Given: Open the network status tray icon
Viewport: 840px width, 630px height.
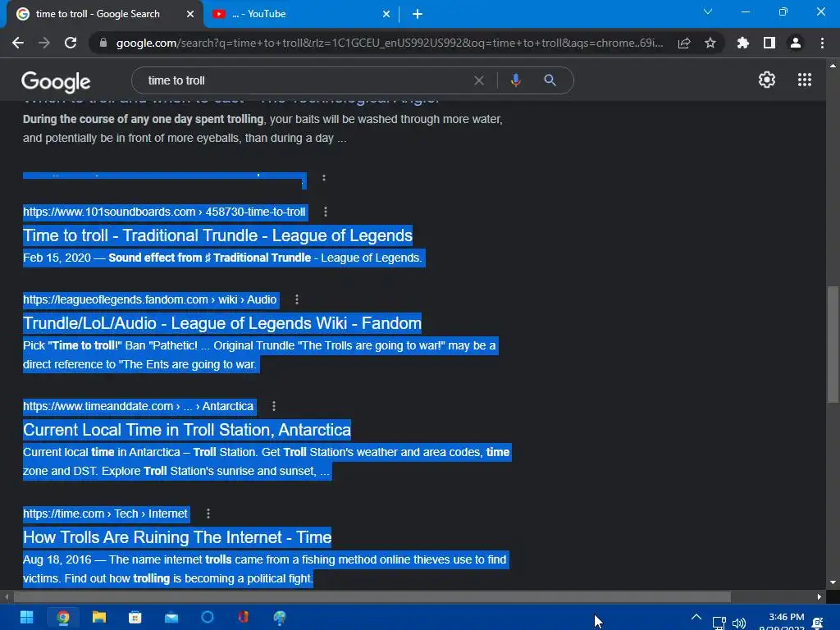Looking at the screenshot, I should [719, 623].
